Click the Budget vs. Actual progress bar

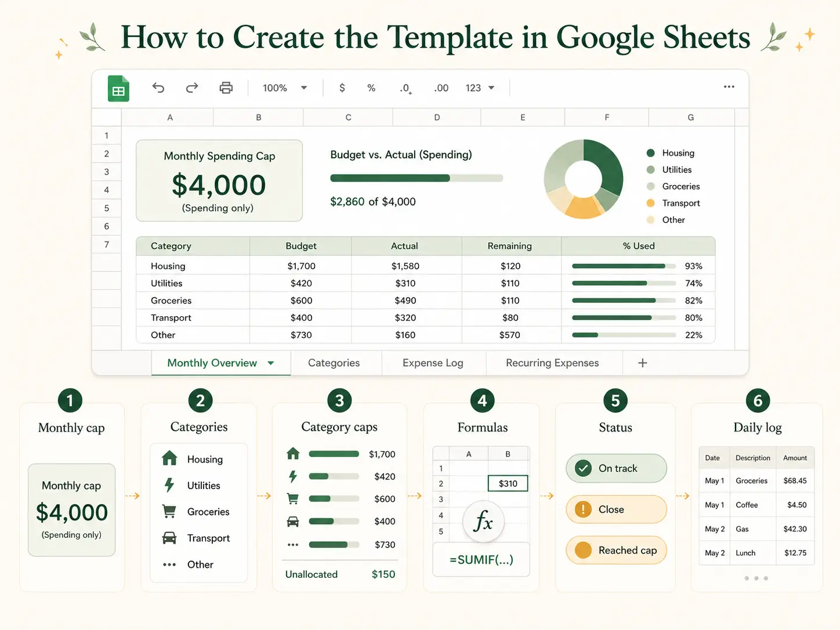[417, 178]
